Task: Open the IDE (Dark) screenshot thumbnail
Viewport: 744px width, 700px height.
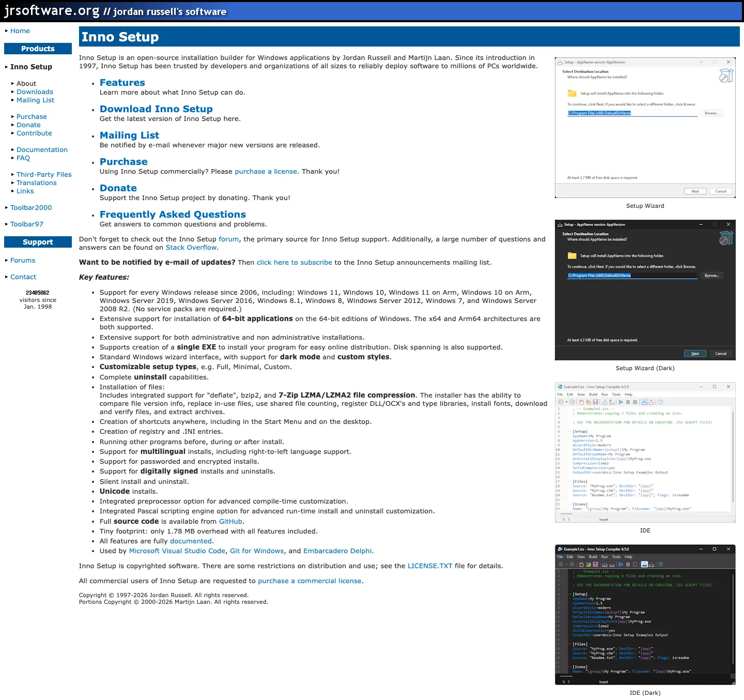Action: (645, 615)
